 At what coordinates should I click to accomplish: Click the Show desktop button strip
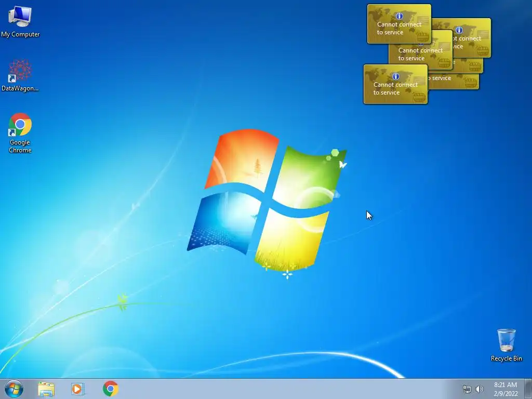coord(528,389)
